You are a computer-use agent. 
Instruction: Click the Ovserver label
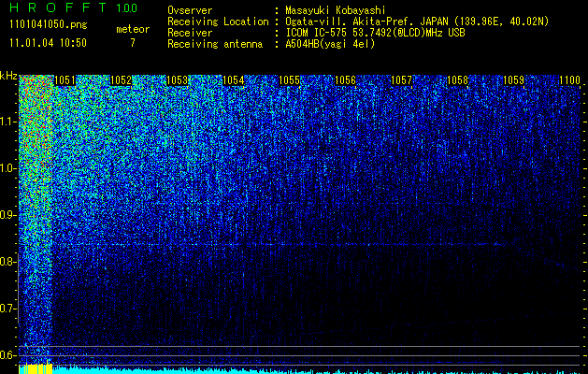point(190,10)
